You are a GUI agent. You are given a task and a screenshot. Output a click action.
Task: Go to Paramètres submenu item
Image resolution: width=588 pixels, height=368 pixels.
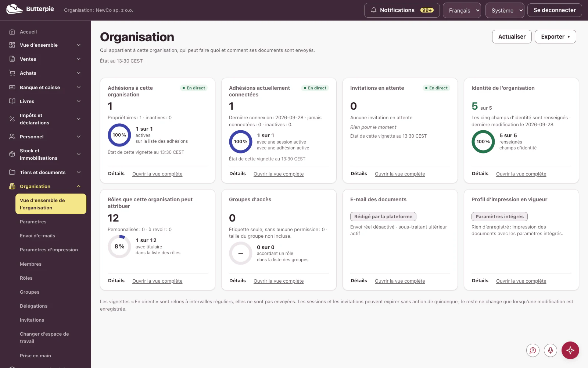click(x=33, y=222)
